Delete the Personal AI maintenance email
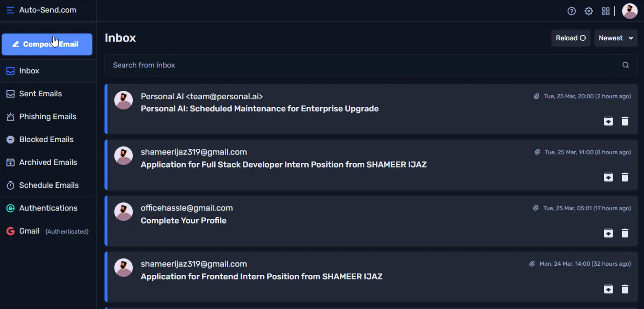This screenshot has width=644, height=309. coord(625,121)
